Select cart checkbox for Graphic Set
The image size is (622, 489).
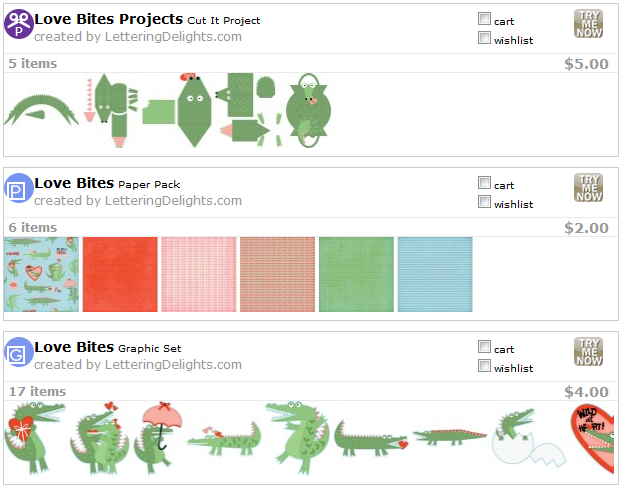click(x=485, y=347)
